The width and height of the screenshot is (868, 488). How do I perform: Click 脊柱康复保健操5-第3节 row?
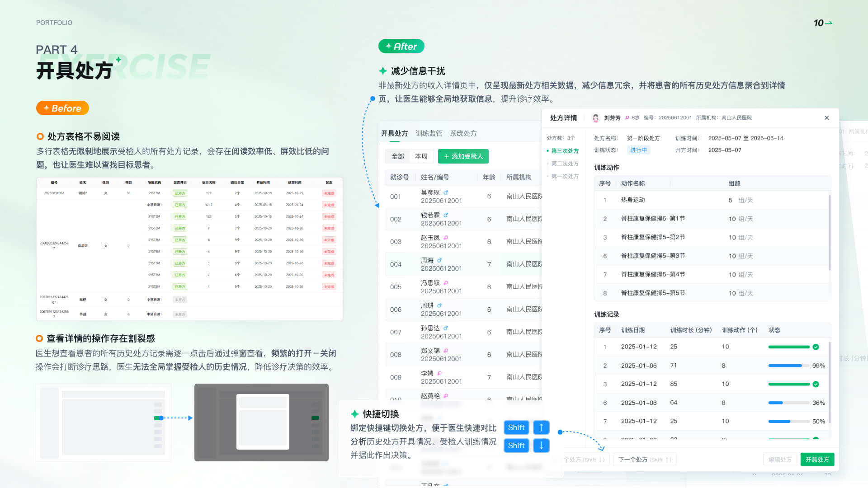coord(712,256)
